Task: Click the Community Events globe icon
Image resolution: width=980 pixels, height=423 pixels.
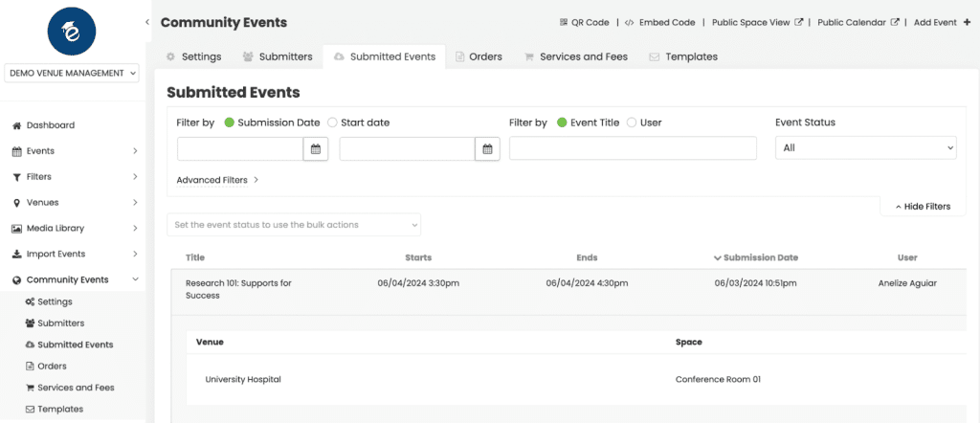Action: click(x=17, y=279)
